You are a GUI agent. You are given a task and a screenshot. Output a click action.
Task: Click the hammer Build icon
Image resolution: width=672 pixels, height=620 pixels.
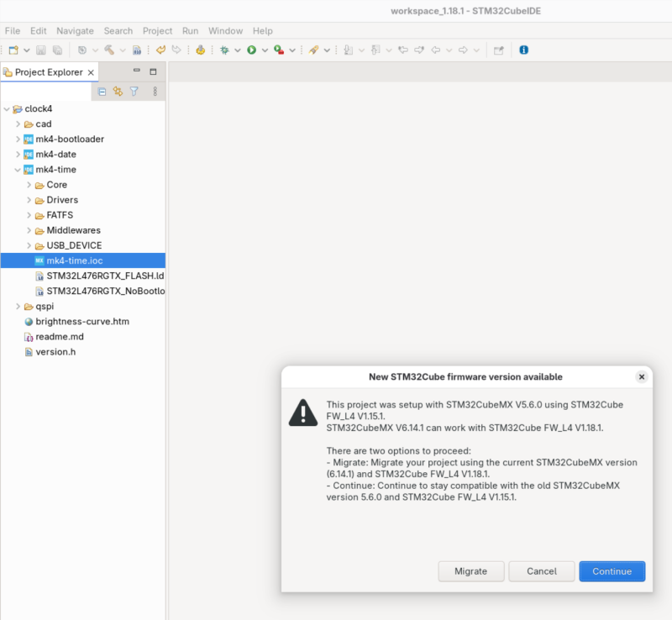tap(109, 50)
